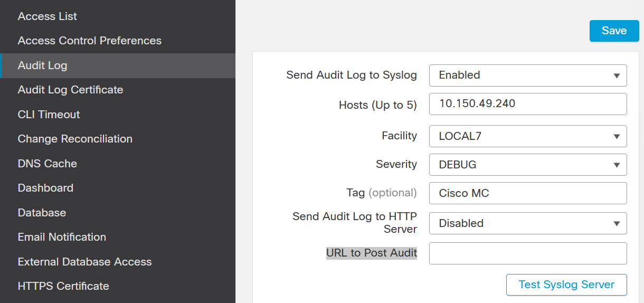The width and height of the screenshot is (644, 303).
Task: Select Access Control Preferences menu item
Action: [90, 41]
